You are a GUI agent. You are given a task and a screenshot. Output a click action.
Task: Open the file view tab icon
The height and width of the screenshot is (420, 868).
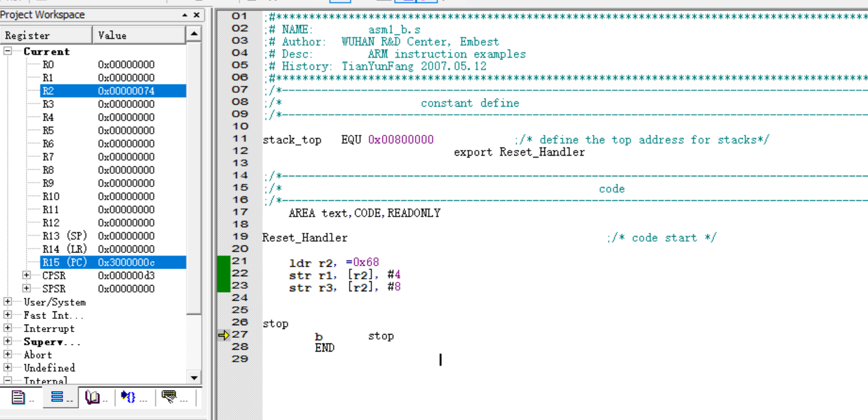19,397
